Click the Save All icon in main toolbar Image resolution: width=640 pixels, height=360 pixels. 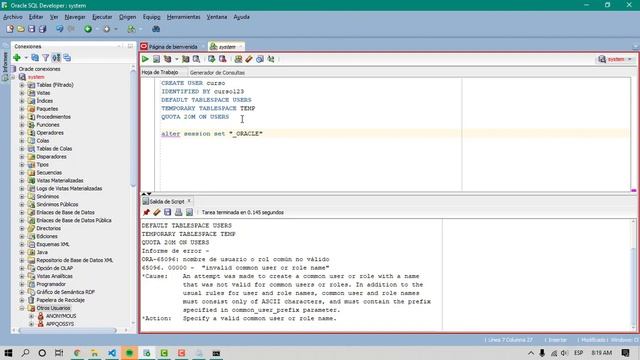[x=42, y=29]
